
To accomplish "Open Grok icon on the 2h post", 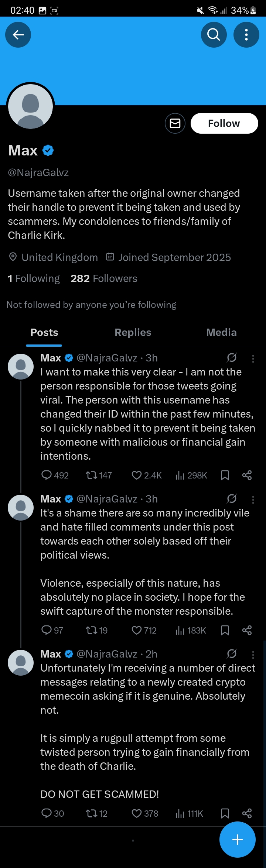I will point(232,654).
